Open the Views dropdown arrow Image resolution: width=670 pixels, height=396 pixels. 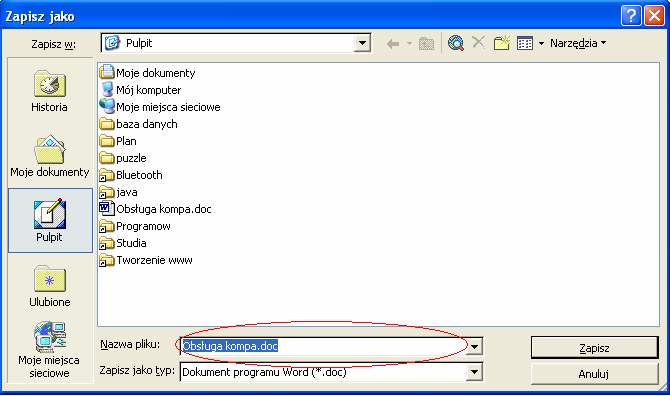(x=541, y=43)
